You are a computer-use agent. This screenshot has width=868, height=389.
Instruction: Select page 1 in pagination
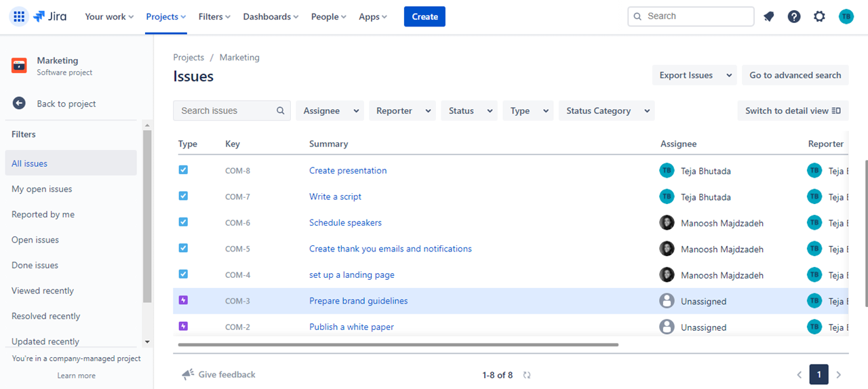pos(819,375)
